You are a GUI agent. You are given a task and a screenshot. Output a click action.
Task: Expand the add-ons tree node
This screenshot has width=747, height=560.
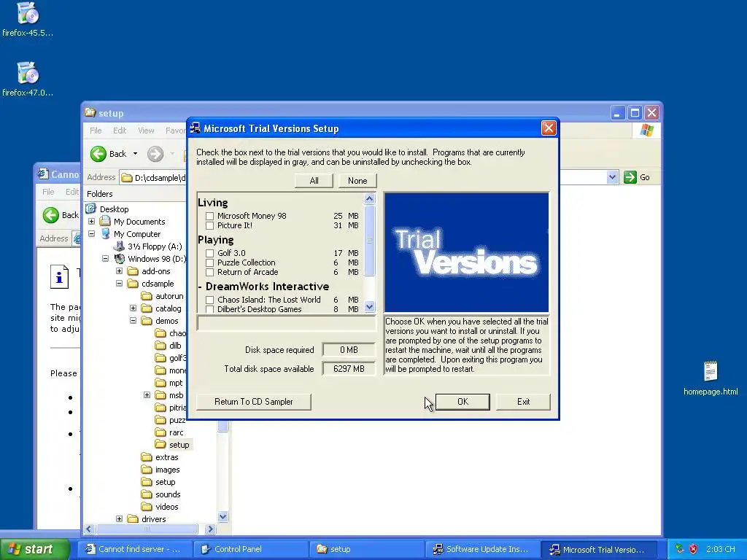[119, 271]
